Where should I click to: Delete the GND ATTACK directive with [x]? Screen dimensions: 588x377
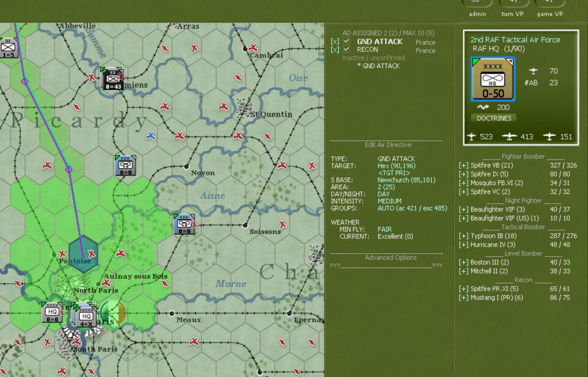coord(335,42)
